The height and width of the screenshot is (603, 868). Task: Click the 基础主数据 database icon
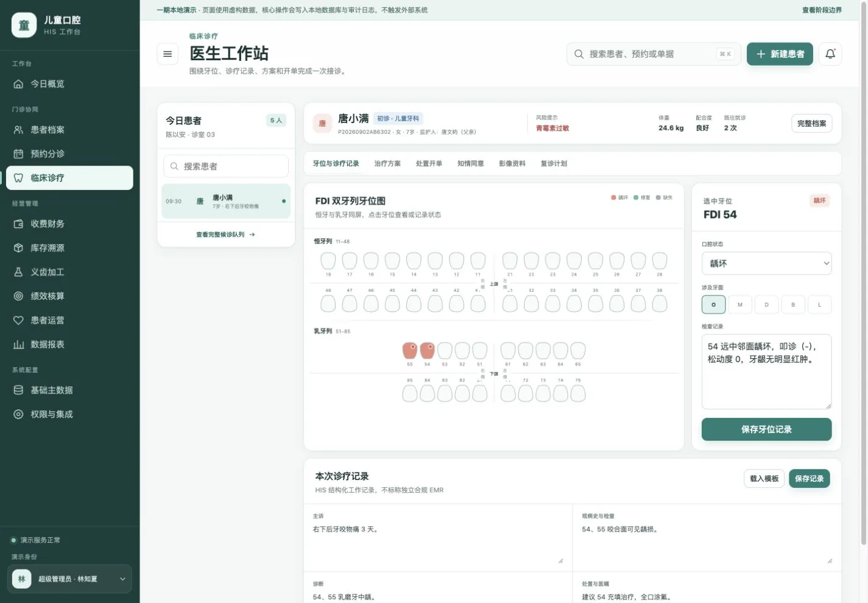pos(18,390)
